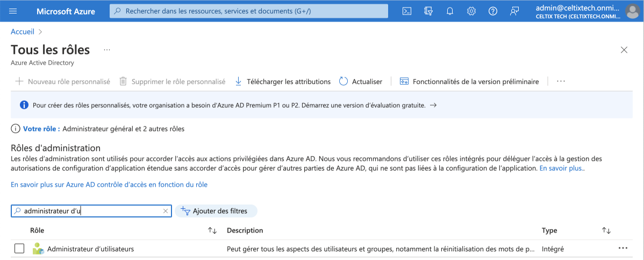Click the magnifier icon in the Azure search bar
The width and height of the screenshot is (644, 260).
(118, 11)
